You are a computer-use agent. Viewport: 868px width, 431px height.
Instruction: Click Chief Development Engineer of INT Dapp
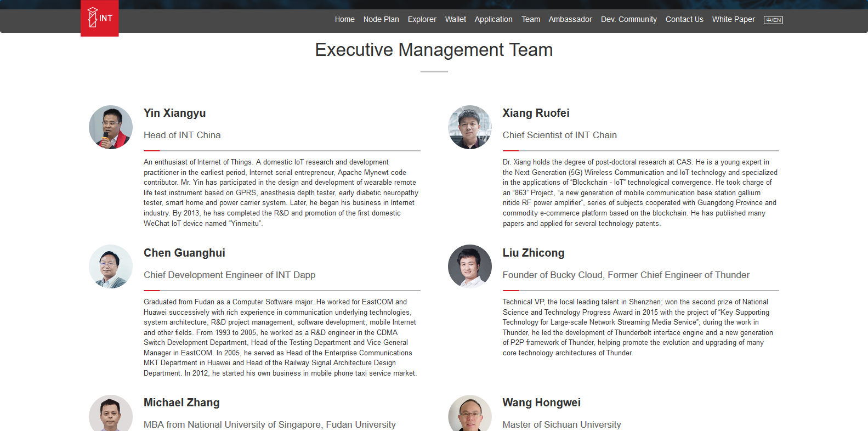tap(230, 275)
